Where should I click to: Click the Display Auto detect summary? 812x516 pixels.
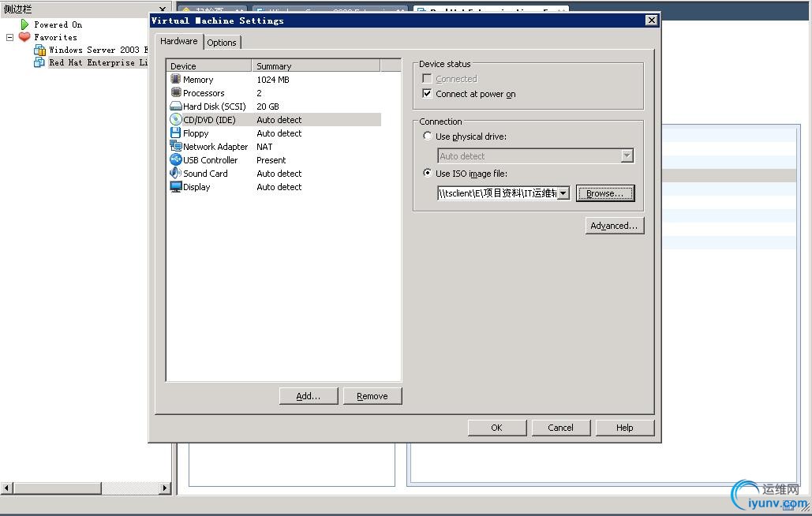pos(279,187)
